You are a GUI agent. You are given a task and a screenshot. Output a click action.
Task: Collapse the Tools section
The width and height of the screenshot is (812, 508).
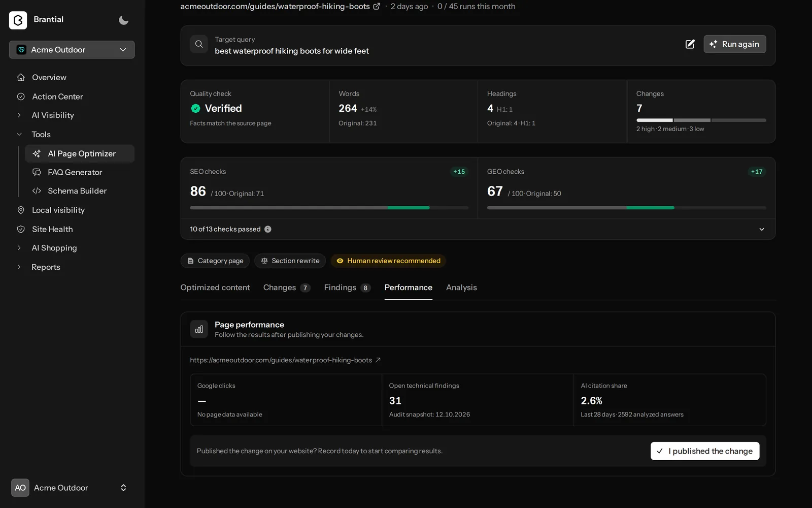pos(41,135)
